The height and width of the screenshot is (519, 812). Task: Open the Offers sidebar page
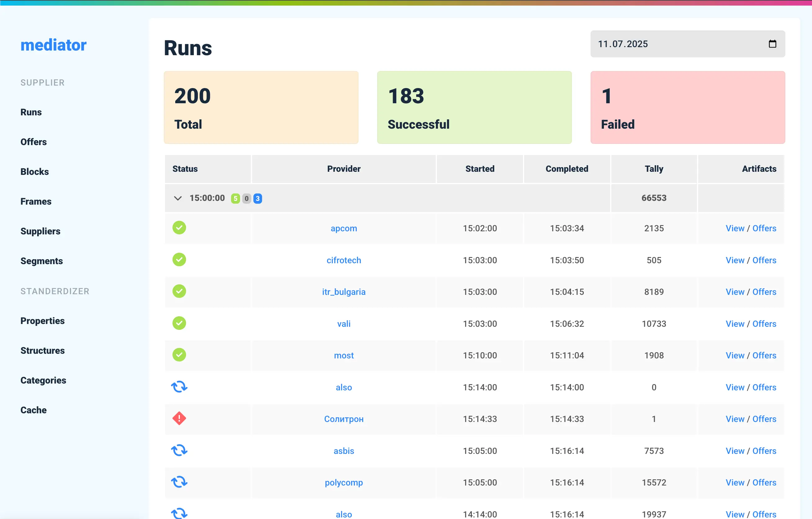click(33, 142)
